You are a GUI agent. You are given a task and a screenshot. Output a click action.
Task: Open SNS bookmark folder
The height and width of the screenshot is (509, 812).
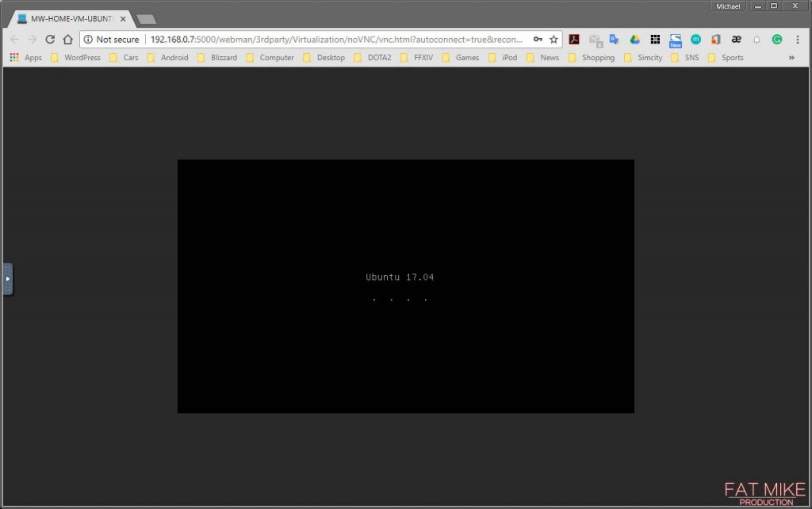(x=684, y=57)
